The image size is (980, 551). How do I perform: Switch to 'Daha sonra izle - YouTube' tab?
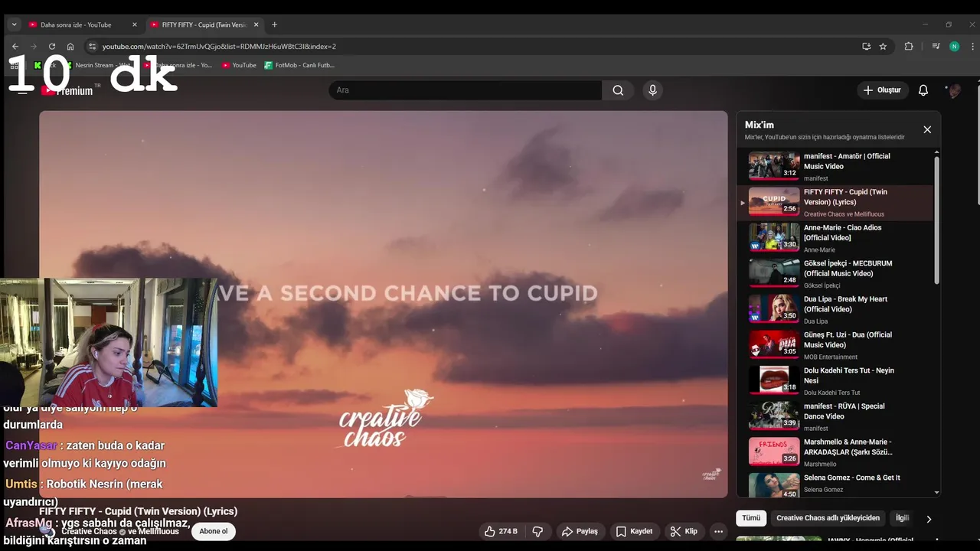click(83, 24)
